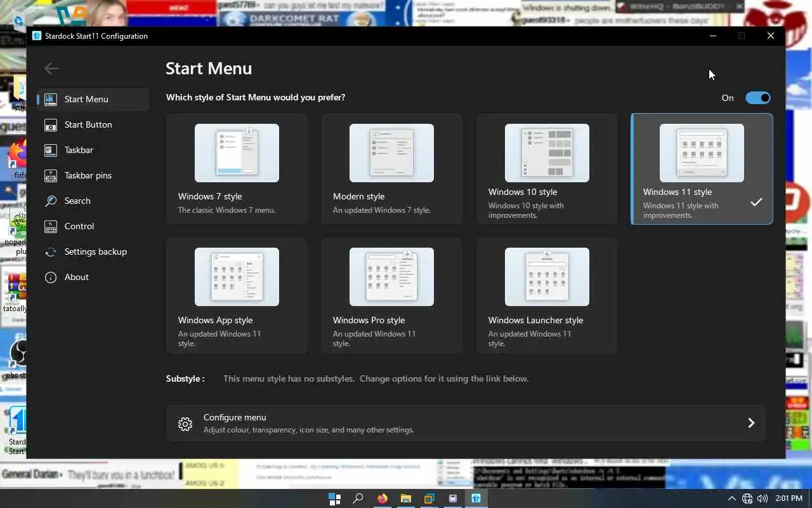
Task: Choose the Windows Pro style card
Action: 391,295
